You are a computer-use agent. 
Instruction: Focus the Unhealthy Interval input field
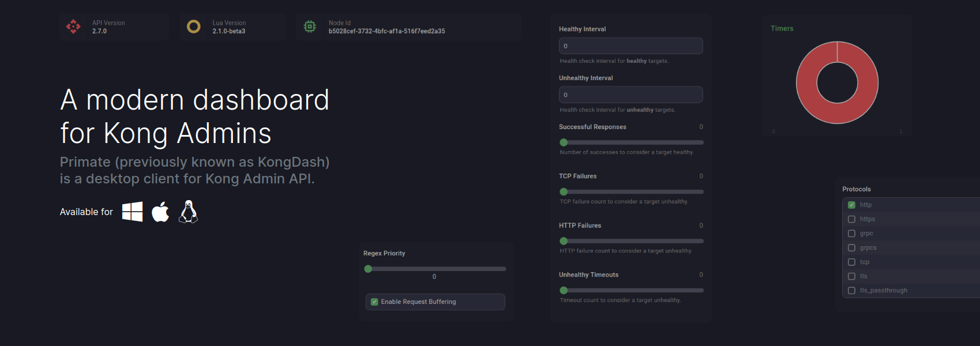[631, 95]
